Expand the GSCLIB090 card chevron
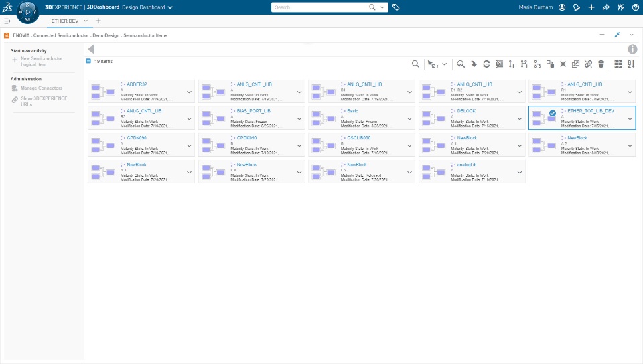 point(409,146)
